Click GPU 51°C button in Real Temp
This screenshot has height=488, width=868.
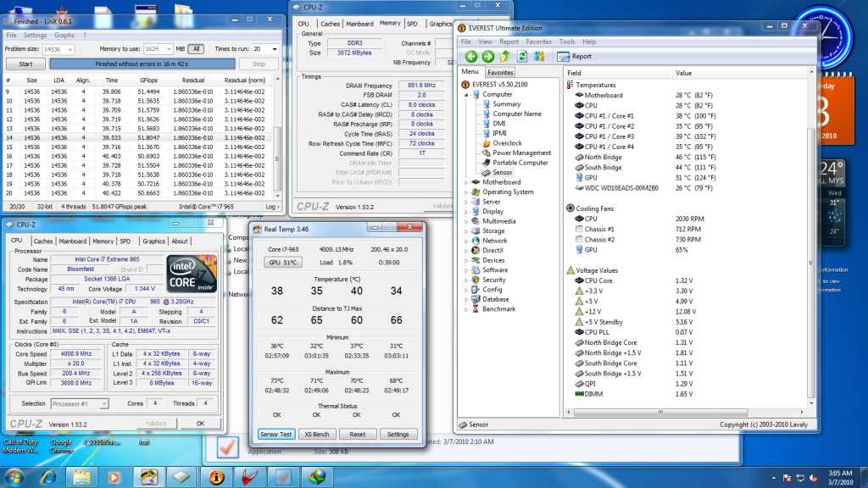pos(283,263)
